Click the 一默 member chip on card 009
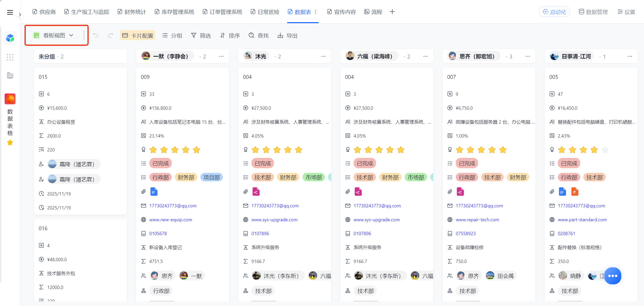 tap(192, 276)
